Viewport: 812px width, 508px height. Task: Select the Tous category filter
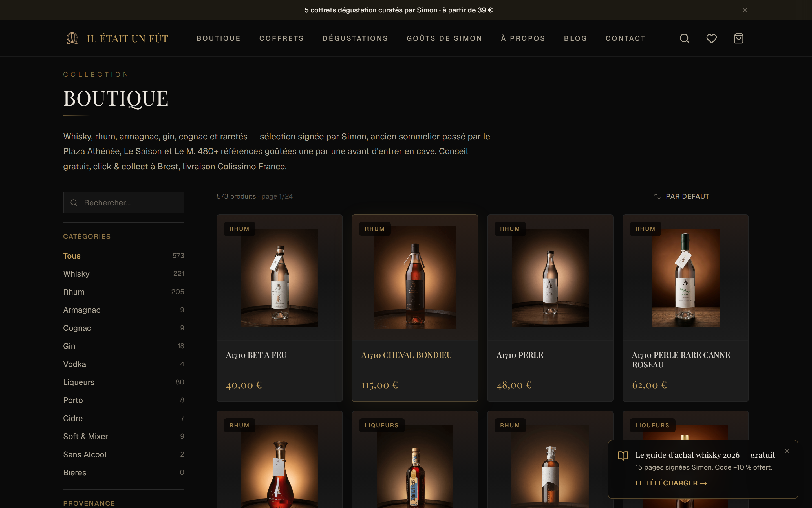(123, 256)
